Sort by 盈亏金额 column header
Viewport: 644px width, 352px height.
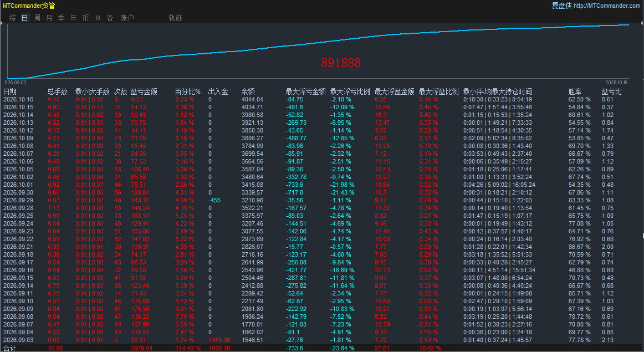(x=144, y=91)
